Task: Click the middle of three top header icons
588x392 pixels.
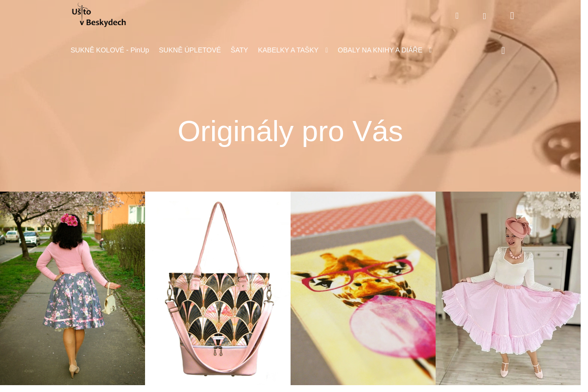Action: pos(485,16)
